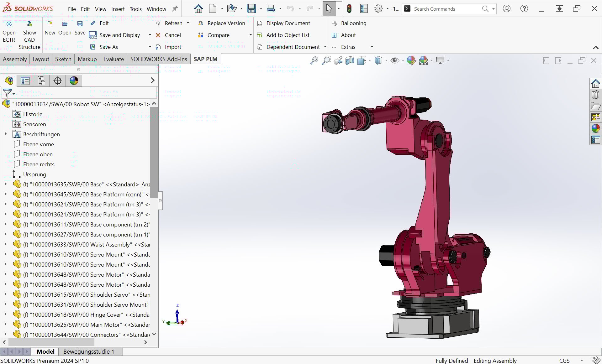Image resolution: width=602 pixels, height=364 pixels.
Task: Open the Edit Appearance color sphere icon
Action: (x=411, y=60)
